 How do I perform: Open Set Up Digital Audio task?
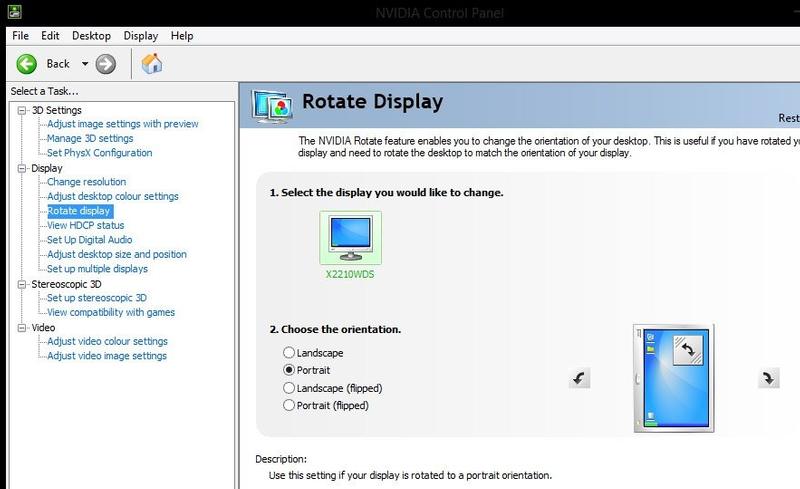coord(89,240)
